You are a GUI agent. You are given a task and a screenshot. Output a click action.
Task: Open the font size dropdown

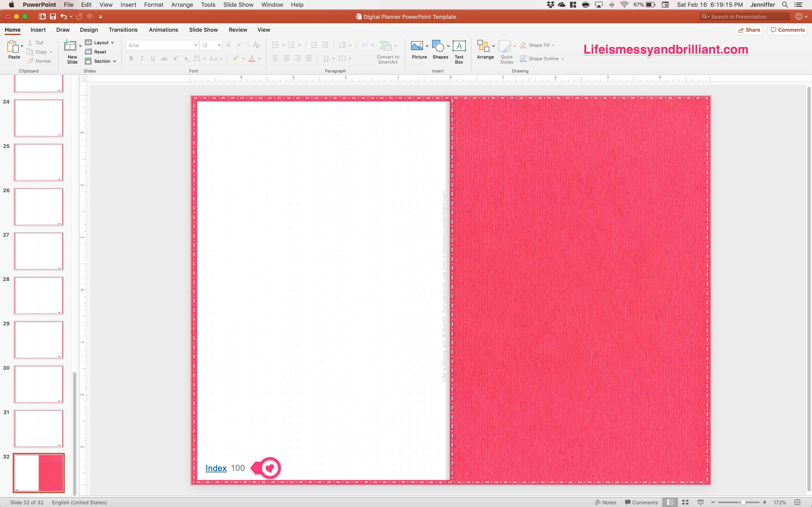[x=219, y=45]
